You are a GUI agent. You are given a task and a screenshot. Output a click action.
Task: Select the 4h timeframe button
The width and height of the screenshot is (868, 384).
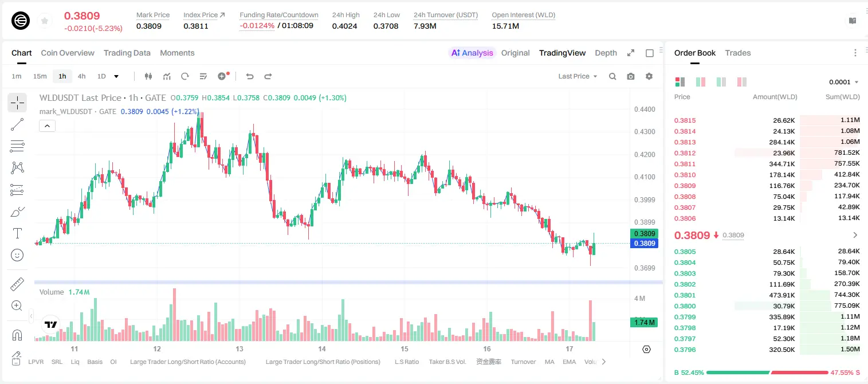[x=81, y=76]
